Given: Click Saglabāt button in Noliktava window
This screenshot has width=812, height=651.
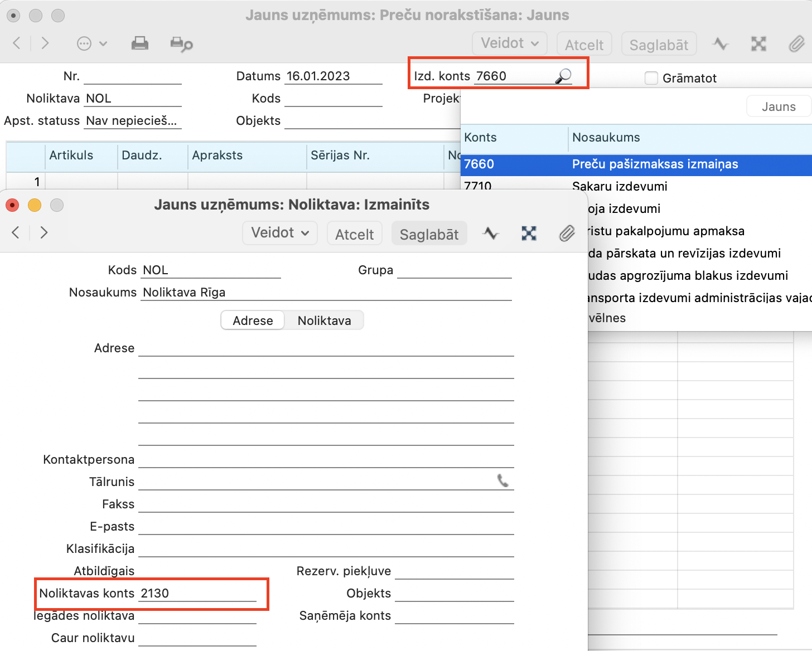Looking at the screenshot, I should coord(429,234).
